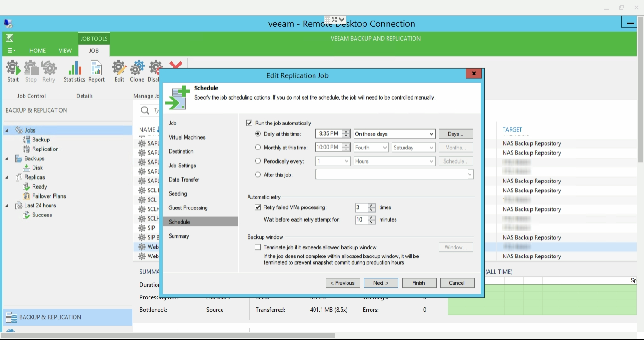Click the Next button
644x340 pixels.
380,283
